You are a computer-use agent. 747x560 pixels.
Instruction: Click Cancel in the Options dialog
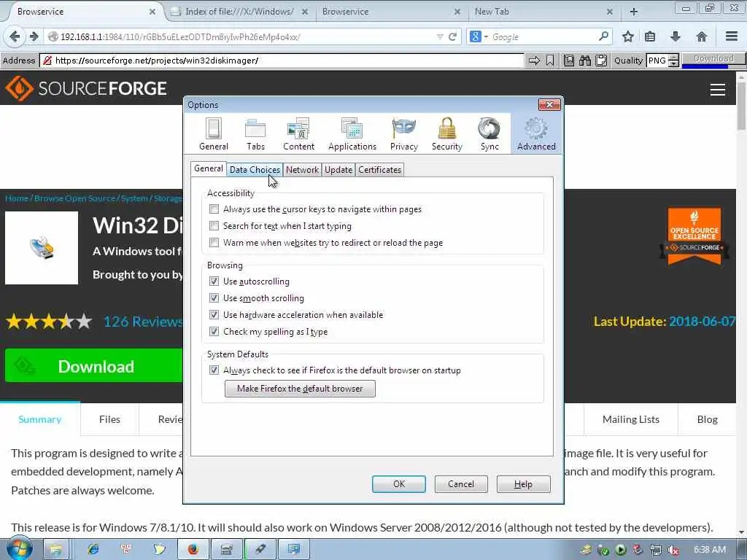[461, 484]
